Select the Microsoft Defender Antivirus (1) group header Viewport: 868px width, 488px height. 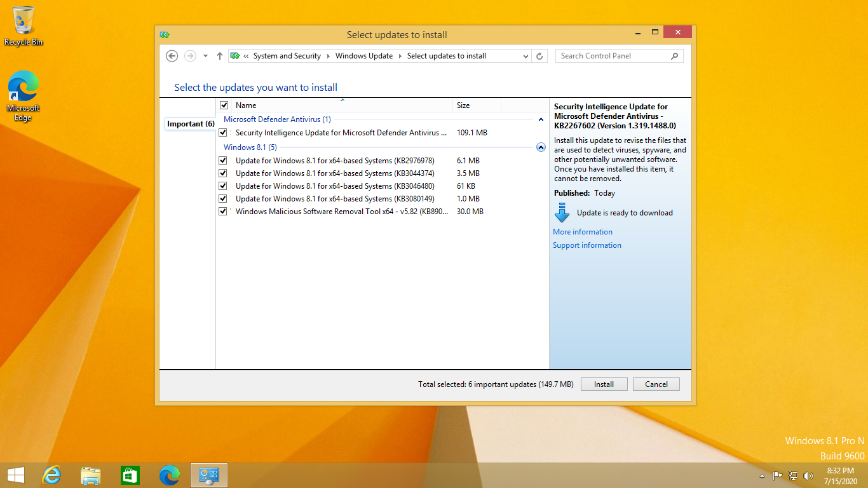pyautogui.click(x=277, y=119)
